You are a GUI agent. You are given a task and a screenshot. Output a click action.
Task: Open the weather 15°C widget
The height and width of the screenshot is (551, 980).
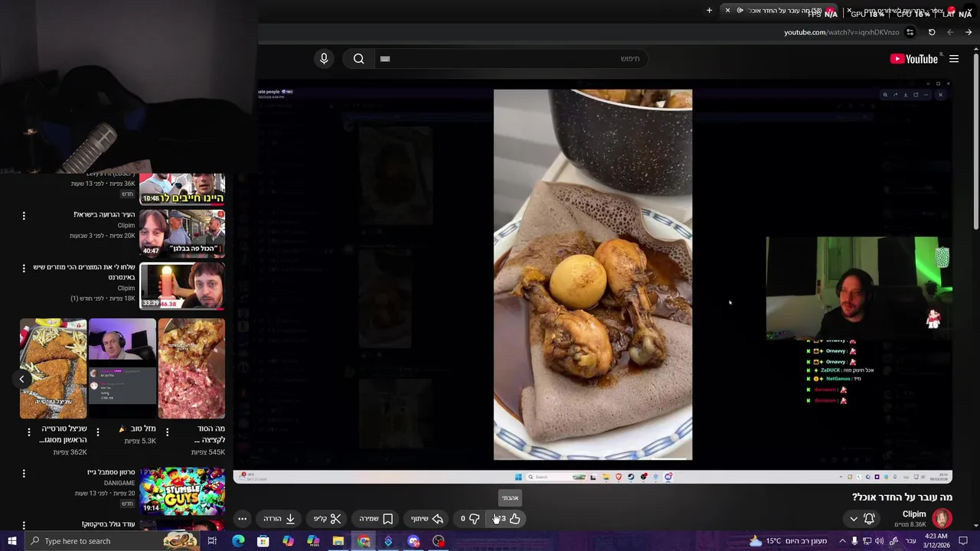pyautogui.click(x=788, y=541)
